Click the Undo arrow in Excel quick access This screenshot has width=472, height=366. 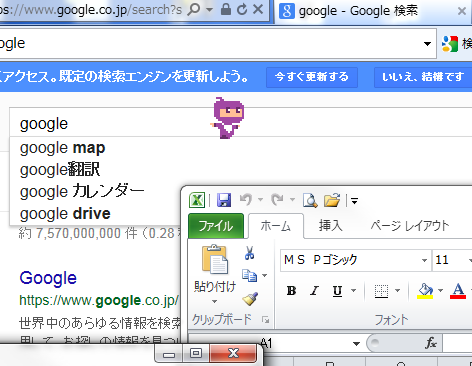pyautogui.click(x=246, y=199)
